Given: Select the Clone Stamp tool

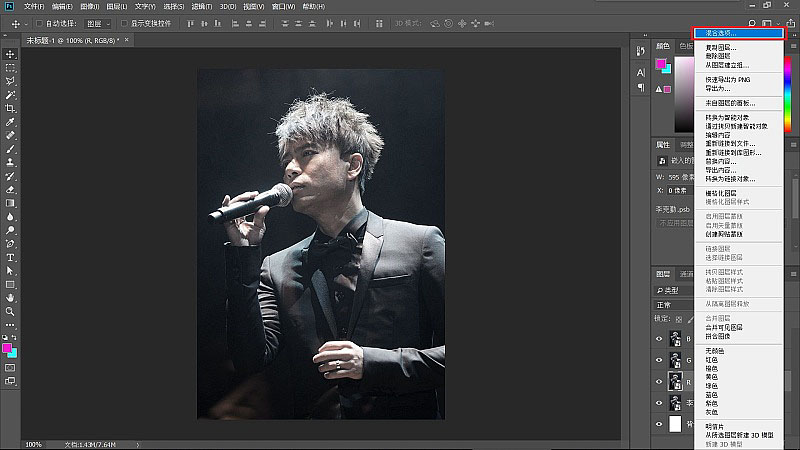Looking at the screenshot, I should click(x=10, y=162).
